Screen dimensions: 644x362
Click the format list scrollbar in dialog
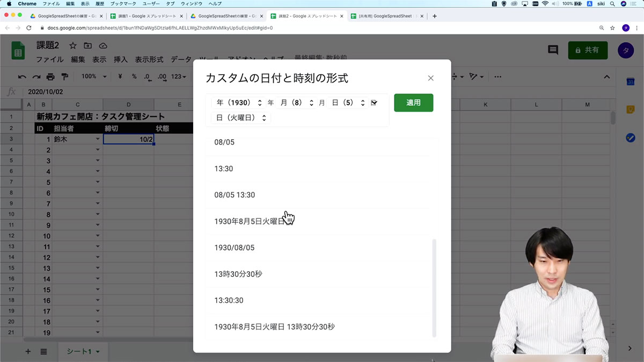click(x=434, y=288)
